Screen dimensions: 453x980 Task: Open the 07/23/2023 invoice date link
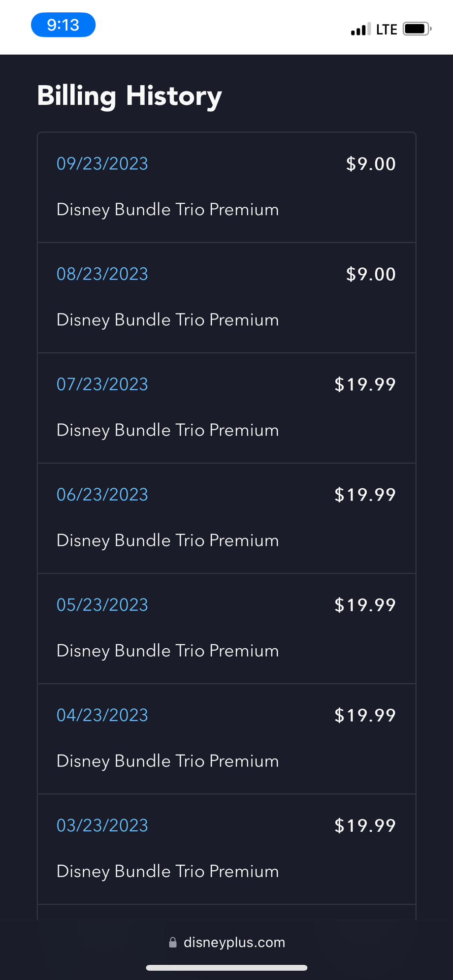point(102,384)
